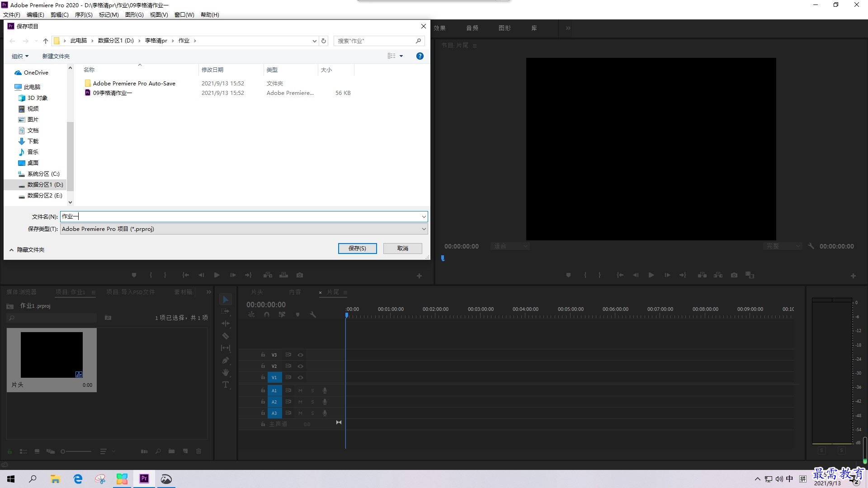Open Program playback resolution dropdown

click(x=782, y=246)
